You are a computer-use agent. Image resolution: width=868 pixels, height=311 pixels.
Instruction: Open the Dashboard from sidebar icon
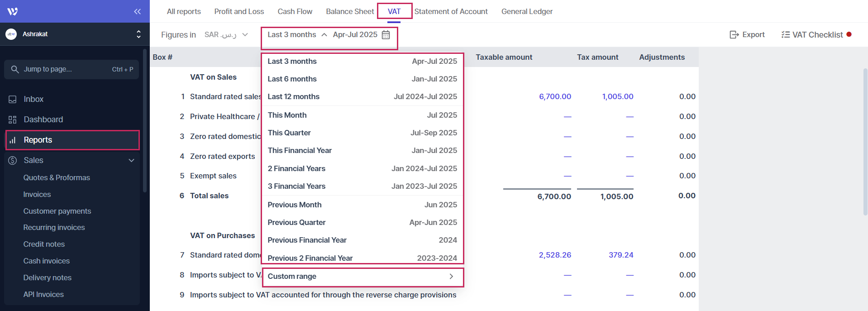[13, 120]
